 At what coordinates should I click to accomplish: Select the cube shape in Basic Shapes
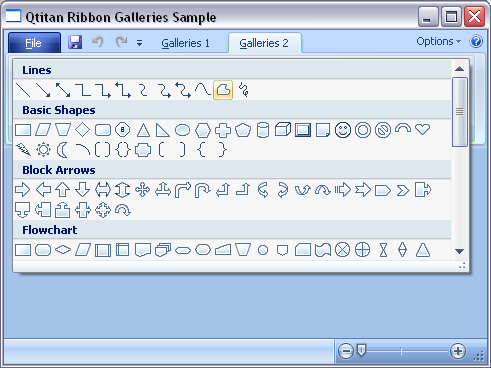pyautogui.click(x=283, y=129)
